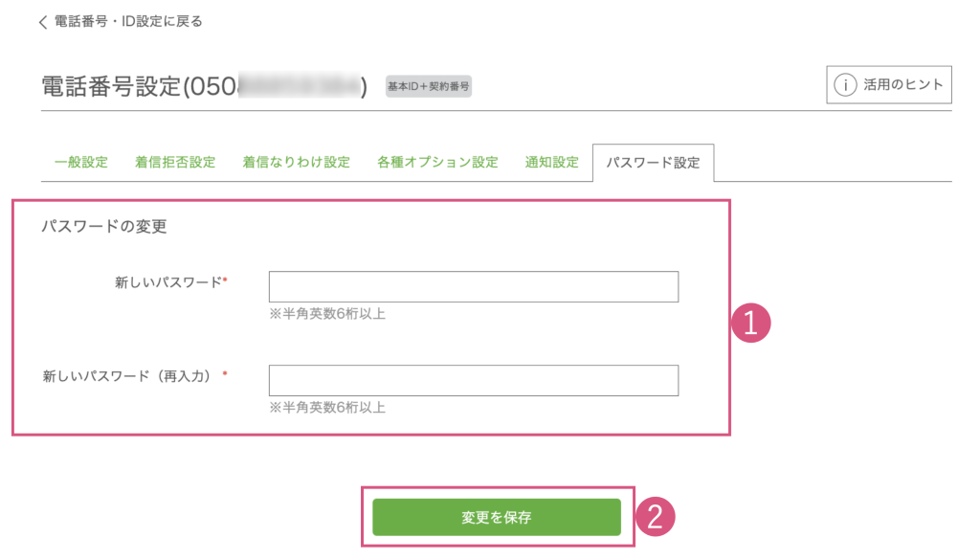Click the 新しいパスワード（再入力） input field

[x=474, y=380]
